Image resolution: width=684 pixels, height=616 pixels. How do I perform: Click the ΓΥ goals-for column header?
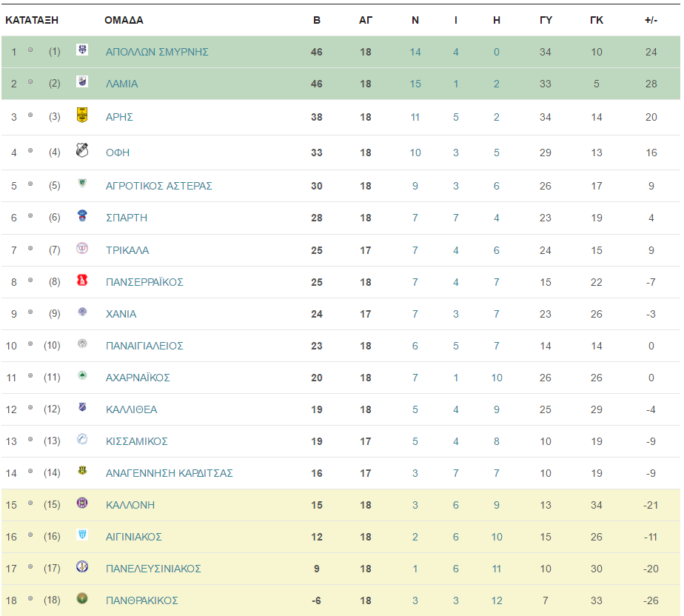[546, 20]
